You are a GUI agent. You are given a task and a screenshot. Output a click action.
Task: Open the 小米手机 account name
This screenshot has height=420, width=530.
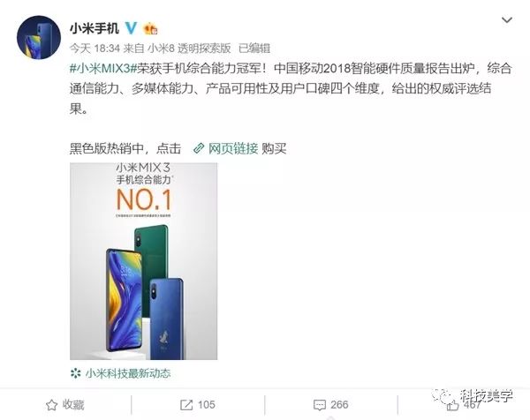pos(95,28)
